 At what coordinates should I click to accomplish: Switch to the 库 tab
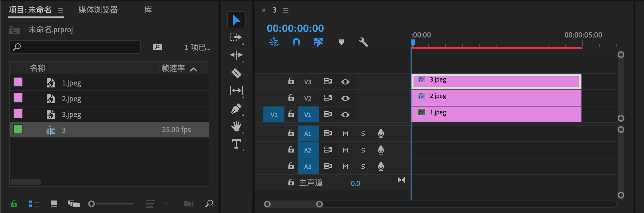pyautogui.click(x=148, y=10)
